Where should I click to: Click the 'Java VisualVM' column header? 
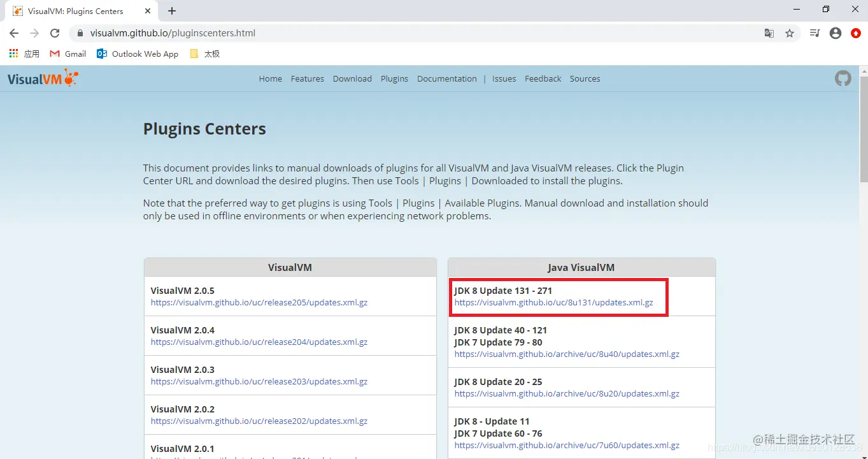[x=581, y=267]
